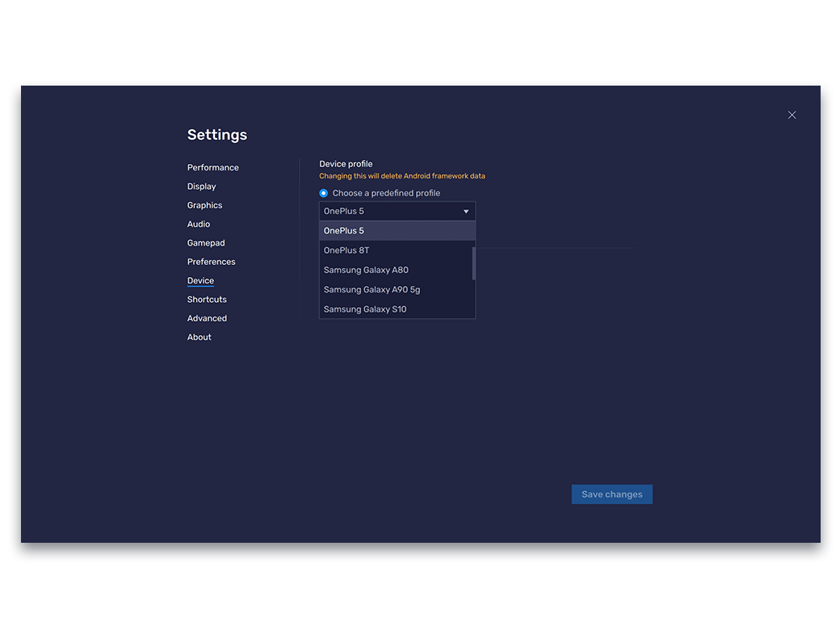Navigate to Gamepad settings
The image size is (840, 630).
(x=206, y=243)
